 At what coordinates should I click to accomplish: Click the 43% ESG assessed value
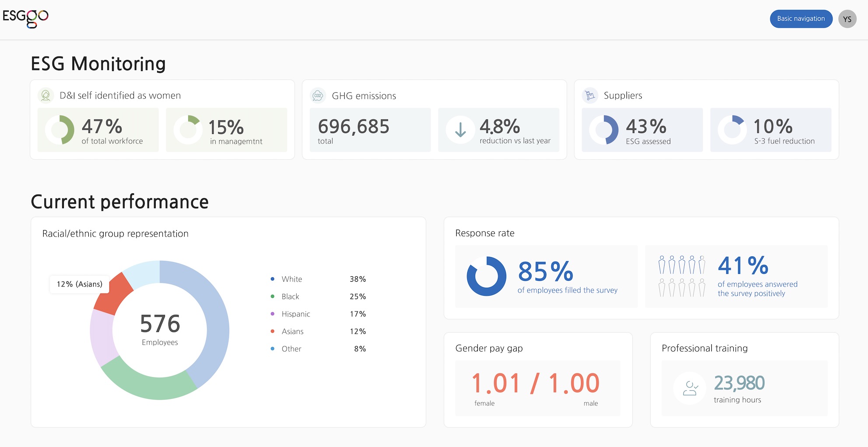tap(646, 127)
